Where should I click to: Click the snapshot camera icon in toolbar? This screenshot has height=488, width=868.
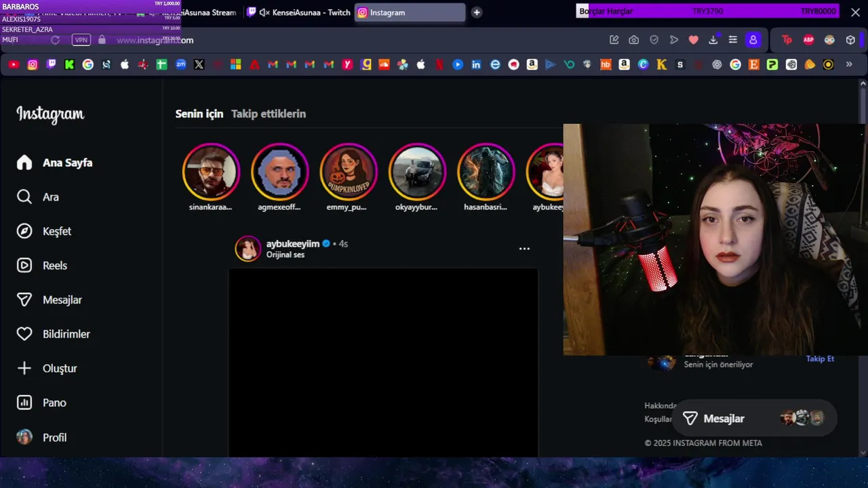[x=633, y=40]
